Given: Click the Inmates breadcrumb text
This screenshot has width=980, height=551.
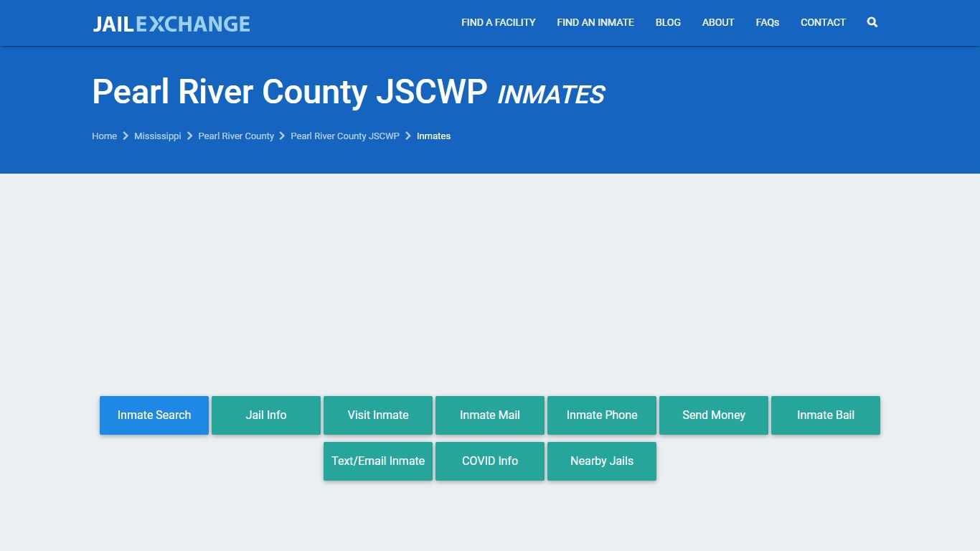Looking at the screenshot, I should tap(433, 136).
